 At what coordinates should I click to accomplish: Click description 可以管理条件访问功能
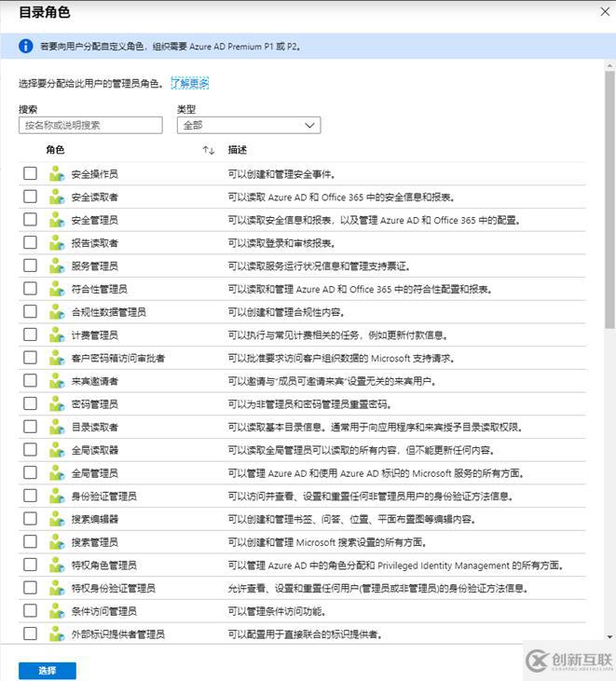pos(277,611)
